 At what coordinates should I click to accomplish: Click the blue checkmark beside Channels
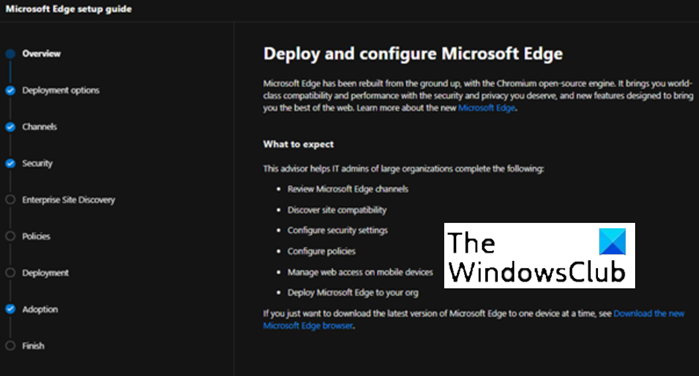coord(10,127)
